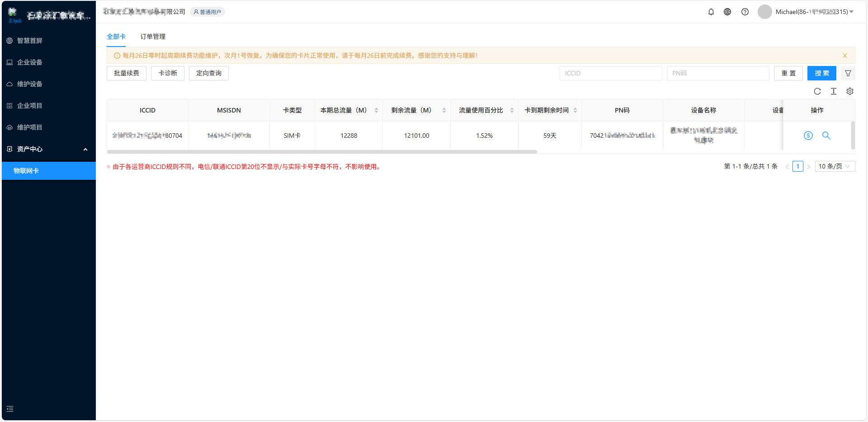Click the blue 搜索 button

coord(822,73)
